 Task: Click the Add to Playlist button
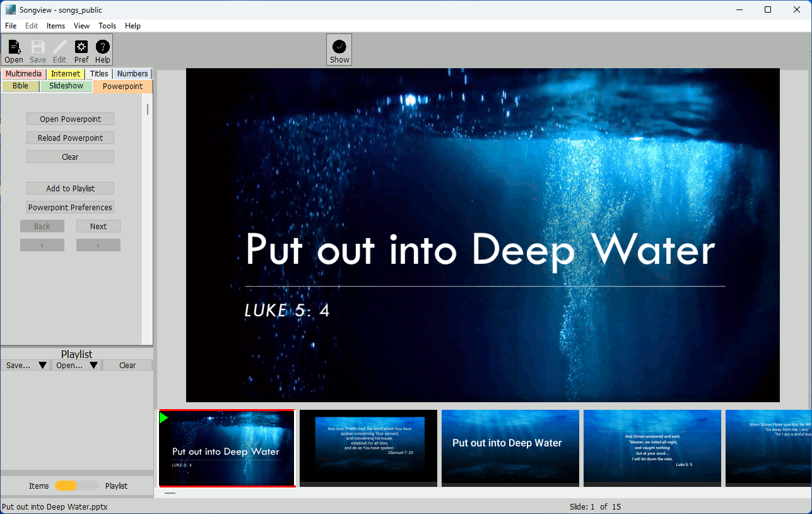click(70, 188)
